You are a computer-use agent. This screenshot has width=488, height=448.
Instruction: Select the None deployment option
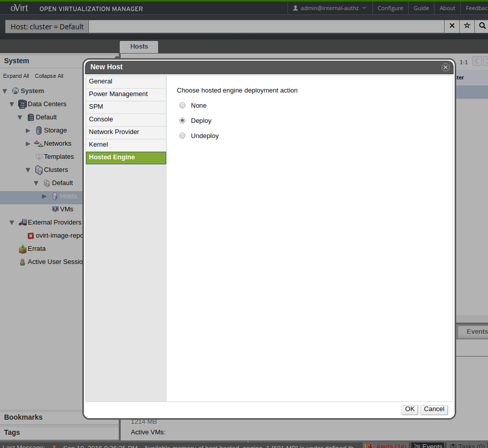182,106
